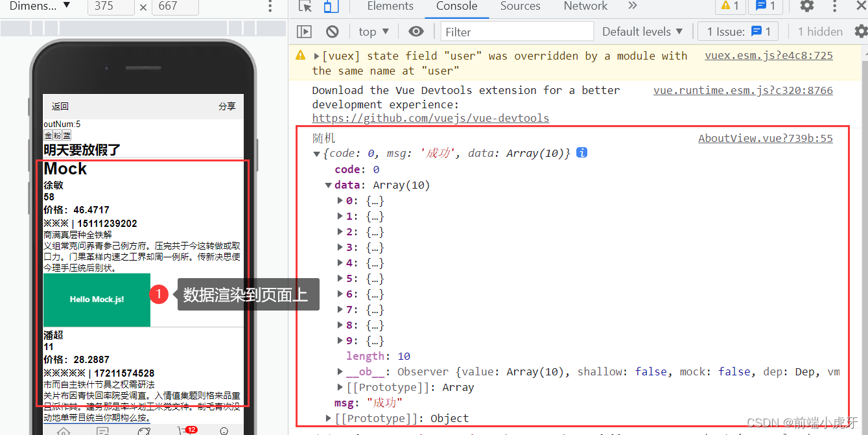Click the width field showing 375
This screenshot has height=435, width=868.
(110, 6)
